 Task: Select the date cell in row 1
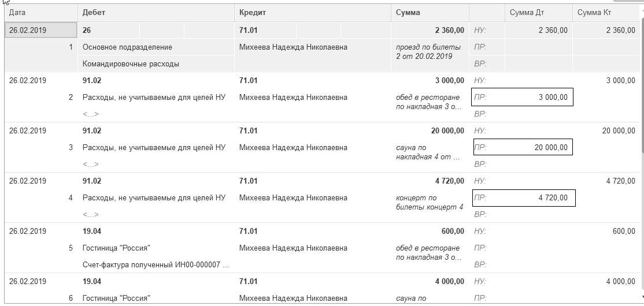(40, 30)
